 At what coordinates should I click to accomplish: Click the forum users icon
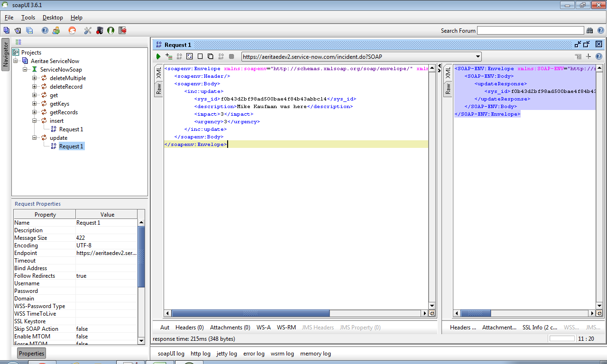point(56,30)
